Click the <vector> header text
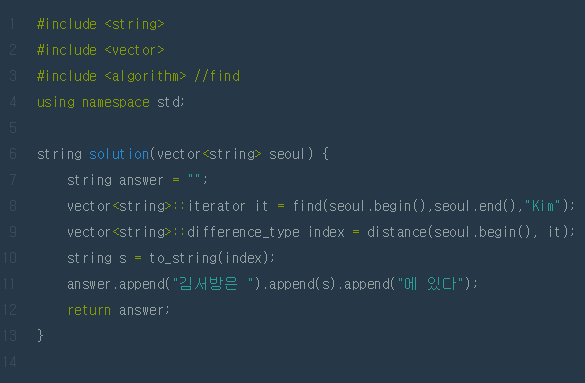 [x=134, y=50]
